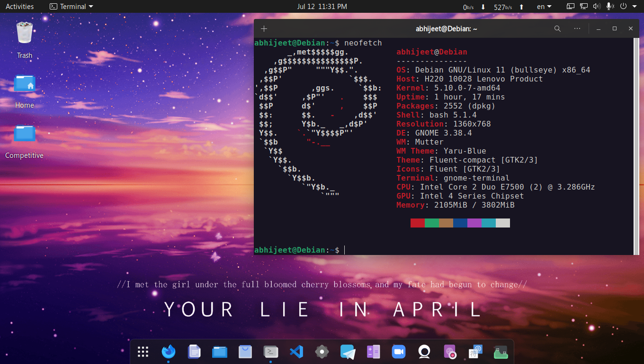Click the neofetch command text
The image size is (644, 364).
pyautogui.click(x=363, y=43)
